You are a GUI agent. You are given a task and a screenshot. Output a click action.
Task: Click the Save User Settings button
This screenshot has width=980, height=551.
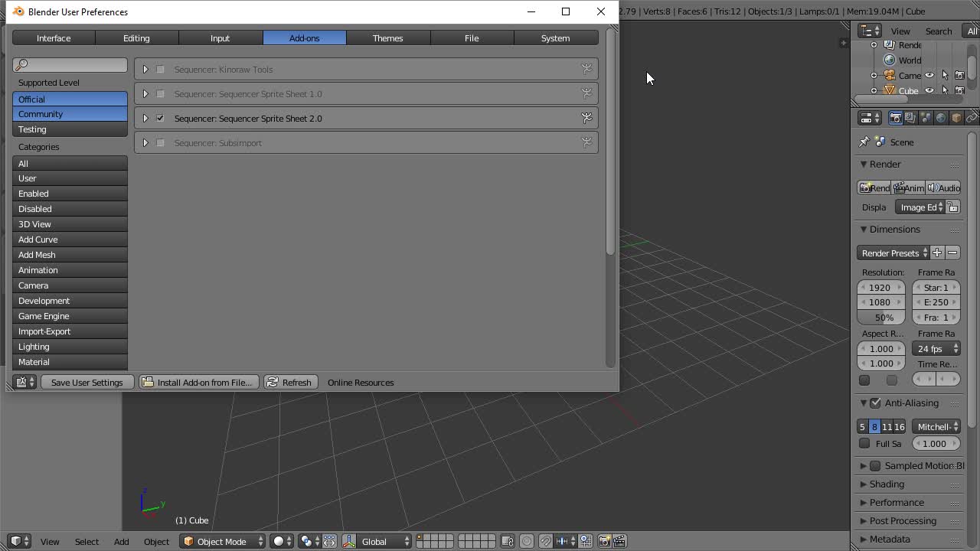tap(87, 382)
